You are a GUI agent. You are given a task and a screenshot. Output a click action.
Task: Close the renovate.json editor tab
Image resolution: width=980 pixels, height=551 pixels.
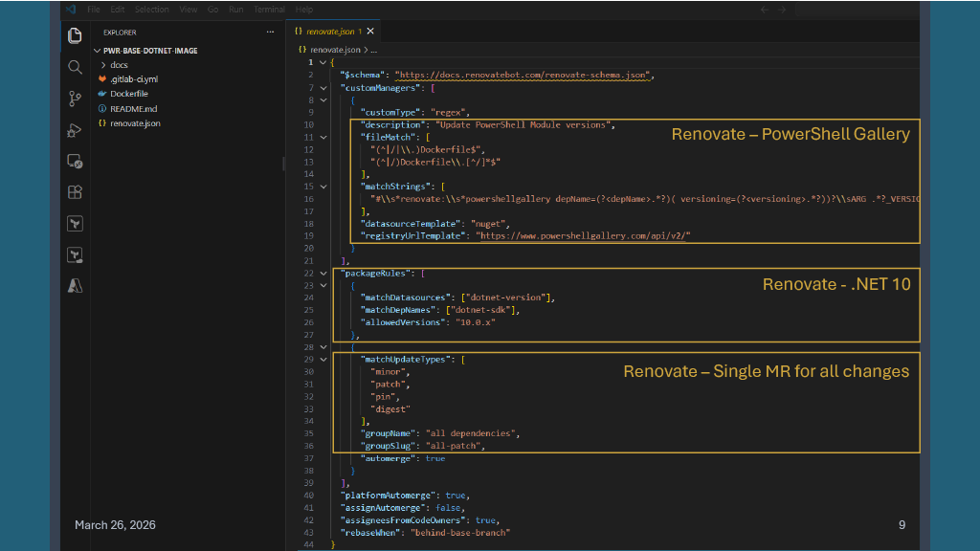[x=372, y=32]
